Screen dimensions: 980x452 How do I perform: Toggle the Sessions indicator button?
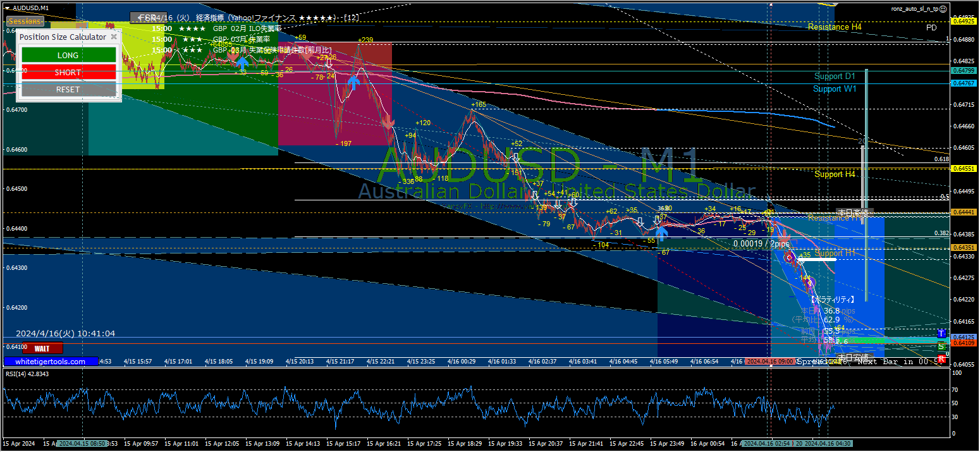[25, 21]
